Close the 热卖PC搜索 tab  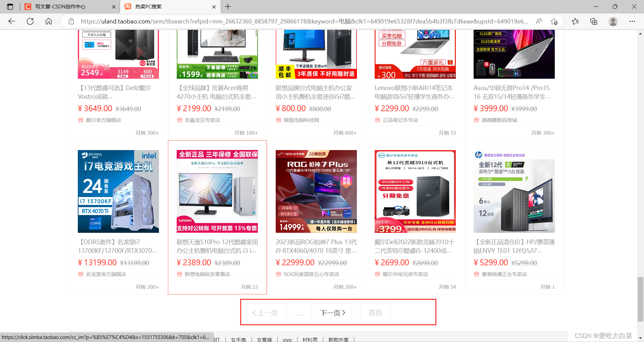coord(214,7)
